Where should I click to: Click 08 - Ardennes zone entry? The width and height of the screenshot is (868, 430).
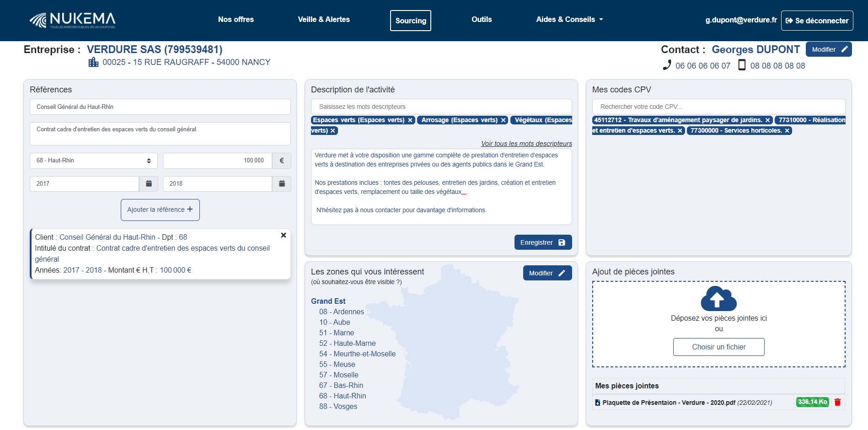[342, 312]
